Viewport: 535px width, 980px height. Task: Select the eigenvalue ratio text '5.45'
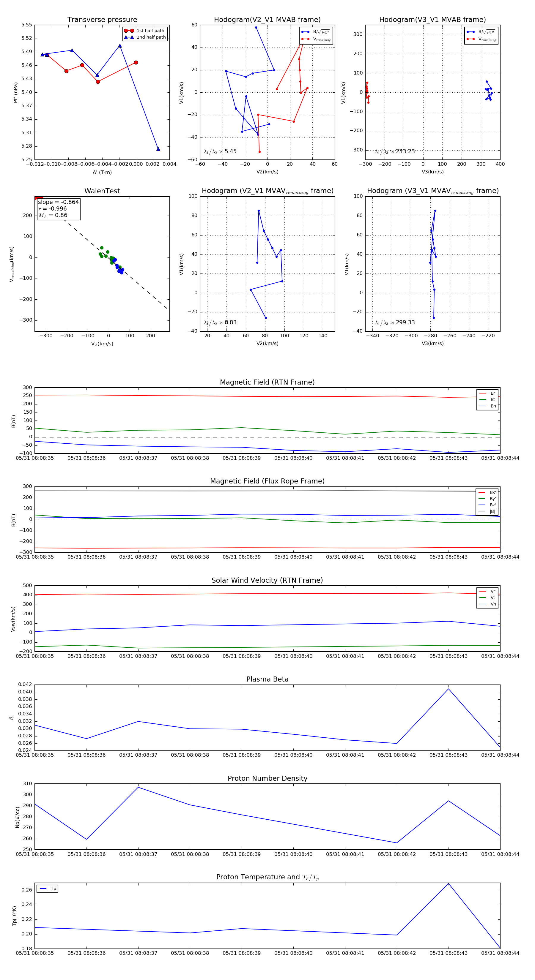230,151
